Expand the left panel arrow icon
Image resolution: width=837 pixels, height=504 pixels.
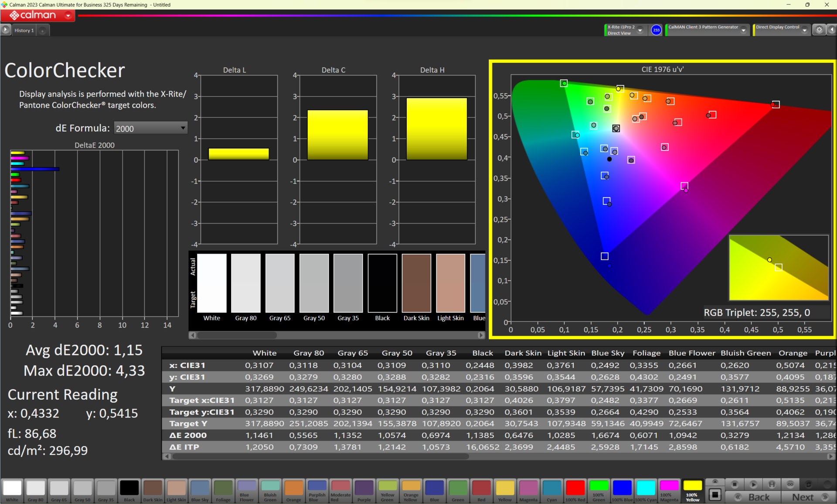[x=5, y=30]
